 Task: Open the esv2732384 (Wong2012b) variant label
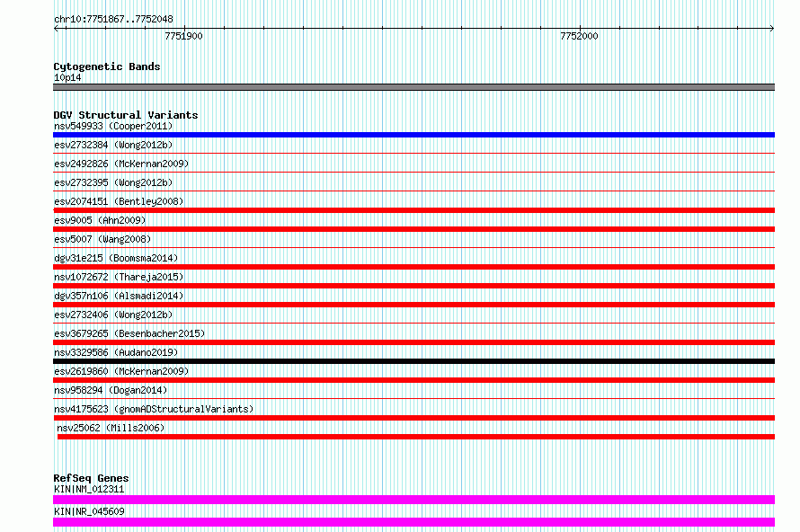pyautogui.click(x=113, y=145)
